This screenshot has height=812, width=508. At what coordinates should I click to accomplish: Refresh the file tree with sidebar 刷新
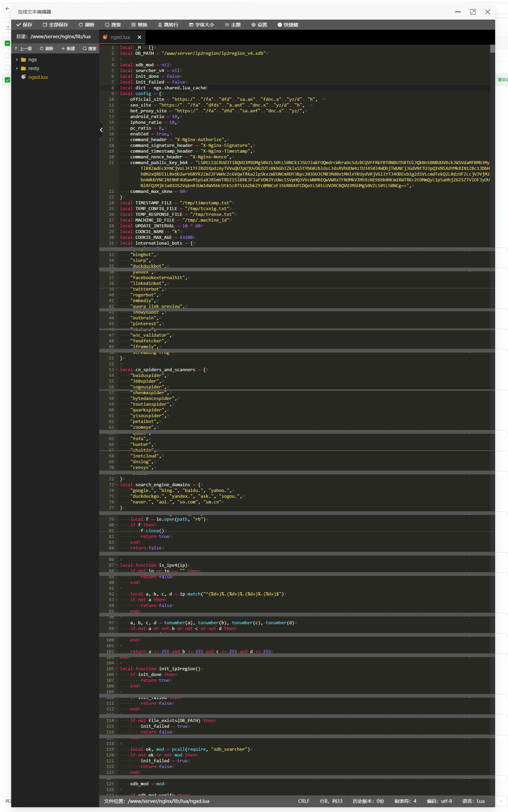pos(47,49)
